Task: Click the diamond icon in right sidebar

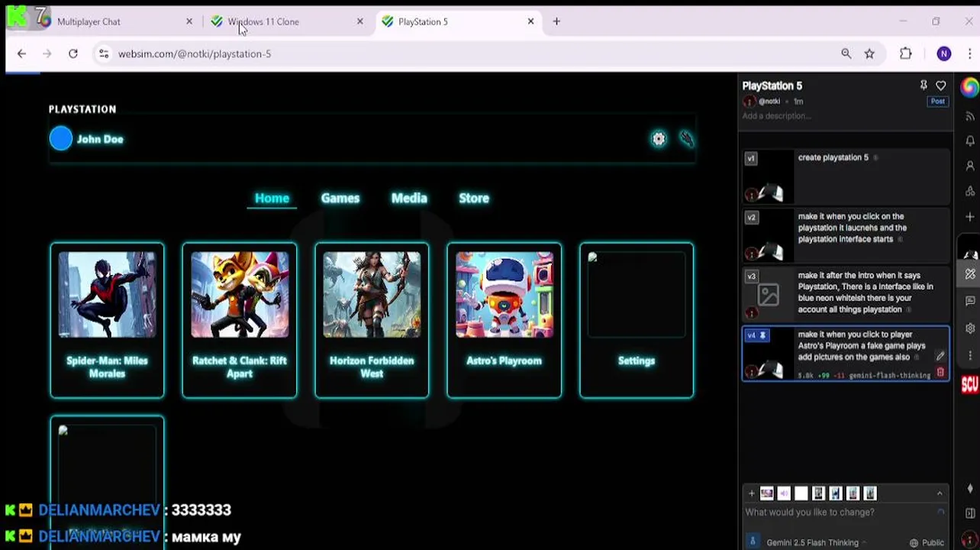Action: click(970, 489)
